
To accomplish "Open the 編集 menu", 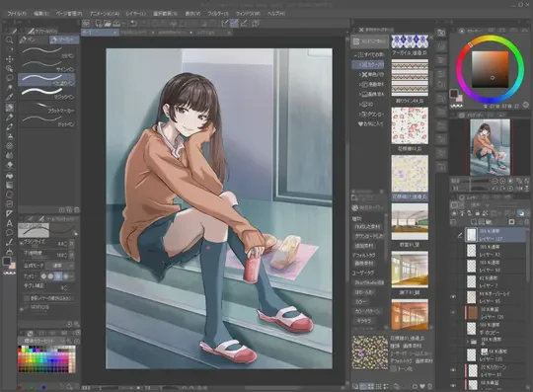I will pyautogui.click(x=41, y=14).
